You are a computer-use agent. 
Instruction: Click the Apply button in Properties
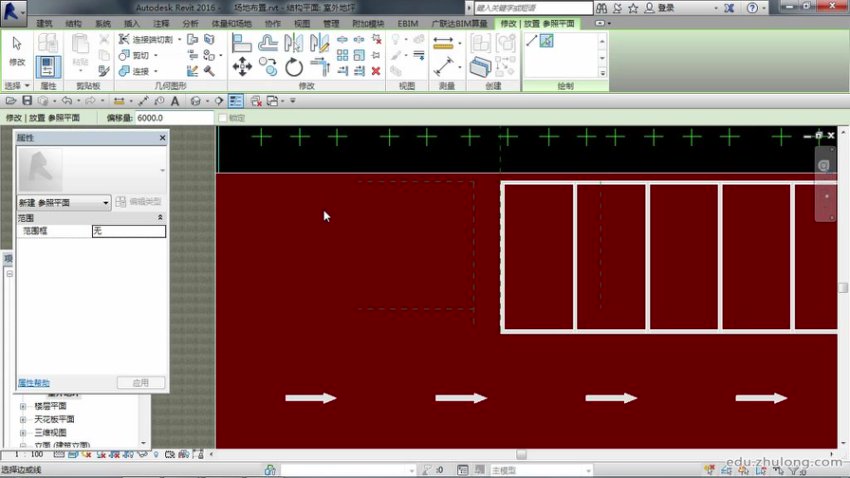(x=141, y=383)
